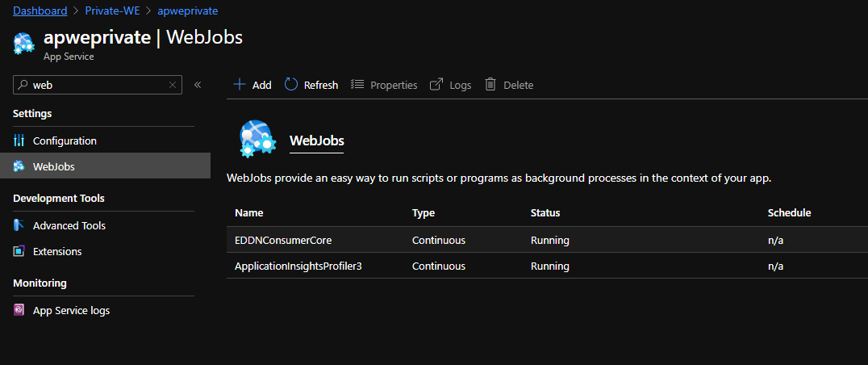Open Logs for the WebJob

point(450,85)
